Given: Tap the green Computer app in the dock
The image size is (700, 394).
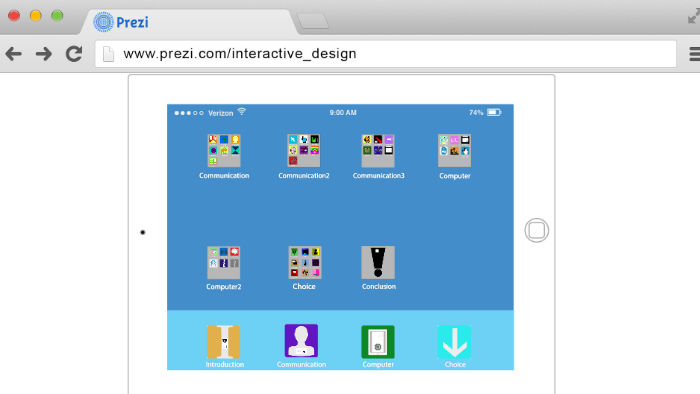Looking at the screenshot, I should [x=378, y=342].
